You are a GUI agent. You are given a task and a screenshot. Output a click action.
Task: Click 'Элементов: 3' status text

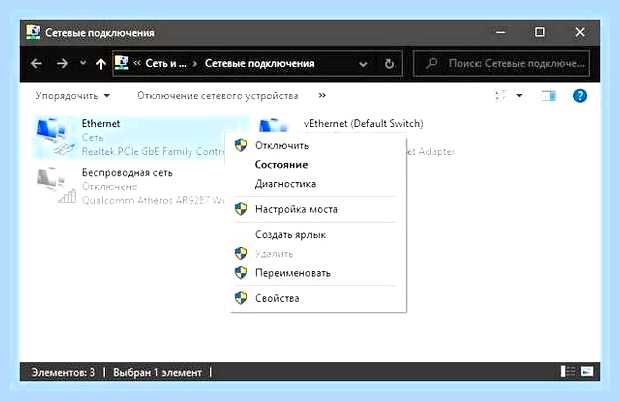click(x=63, y=373)
